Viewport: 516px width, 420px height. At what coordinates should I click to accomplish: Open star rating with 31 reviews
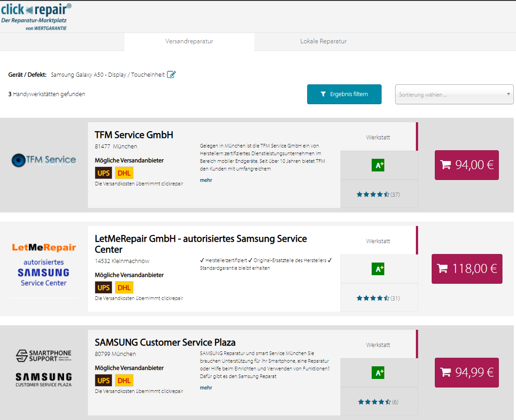pos(378,298)
